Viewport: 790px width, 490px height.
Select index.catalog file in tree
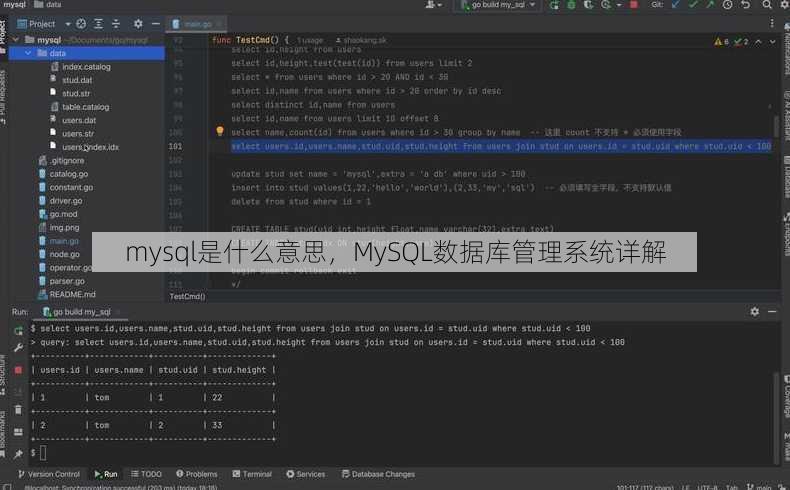[x=86, y=66]
